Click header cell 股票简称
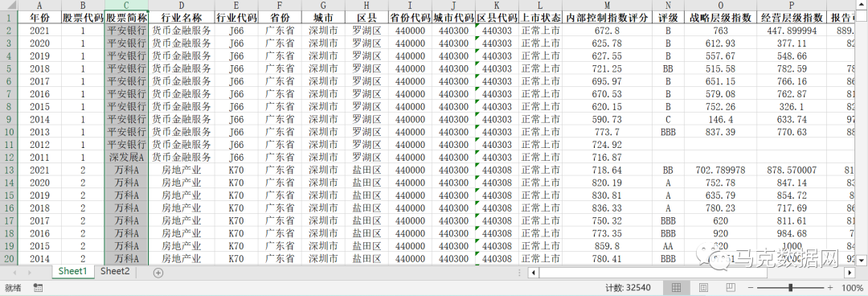This screenshot has width=868, height=296. pyautogui.click(x=127, y=17)
